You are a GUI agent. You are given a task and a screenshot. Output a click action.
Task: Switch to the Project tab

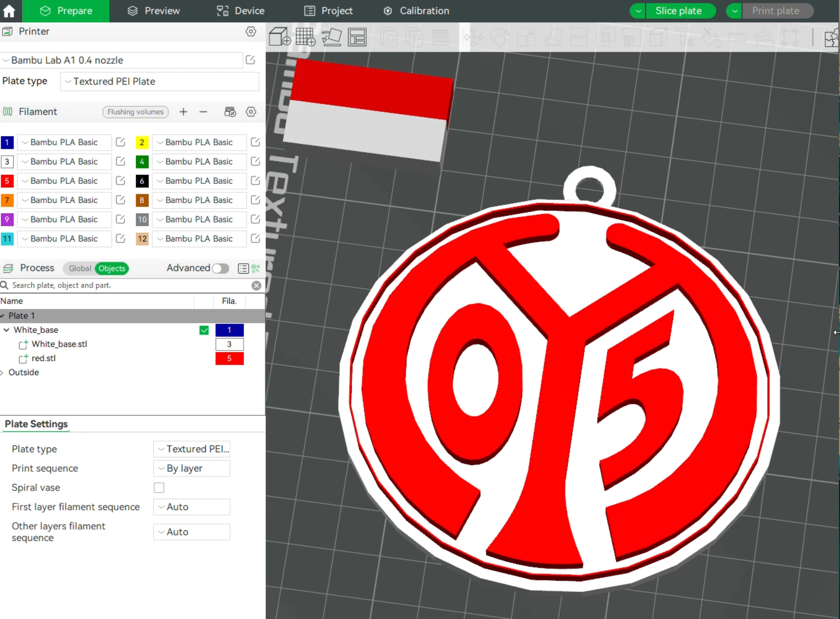[x=328, y=11]
